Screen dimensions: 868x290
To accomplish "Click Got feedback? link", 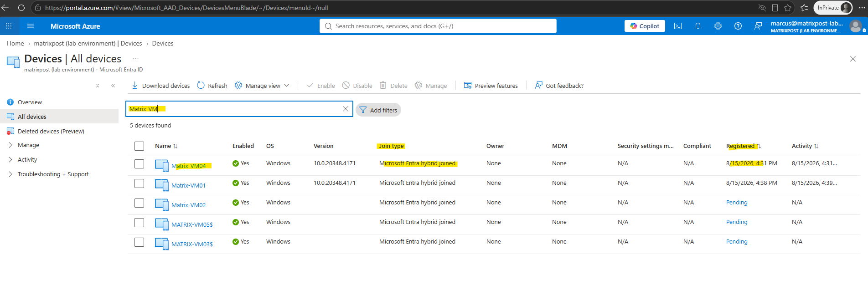I will click(559, 86).
